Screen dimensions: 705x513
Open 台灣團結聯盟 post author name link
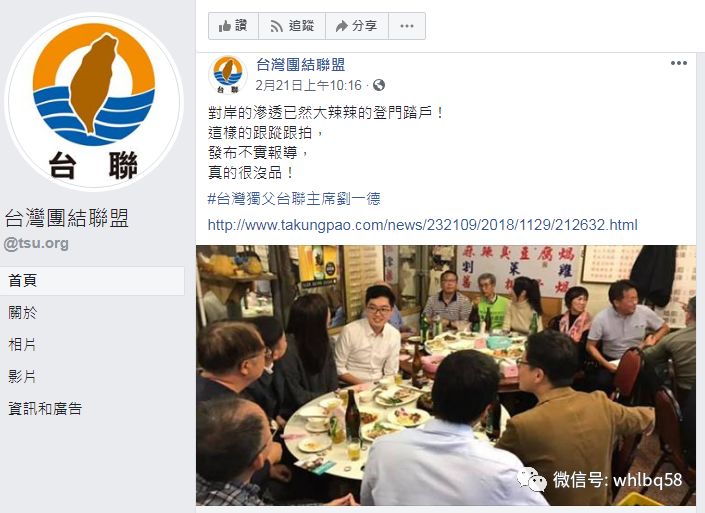click(301, 65)
